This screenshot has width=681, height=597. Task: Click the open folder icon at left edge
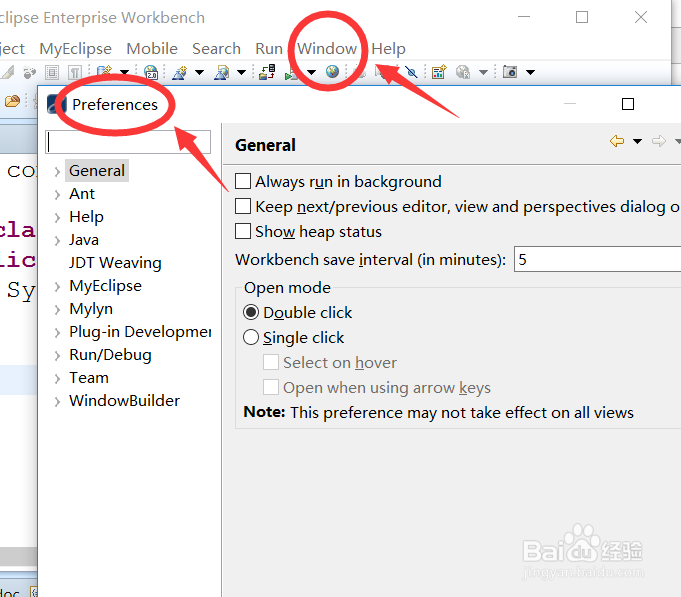tap(12, 101)
